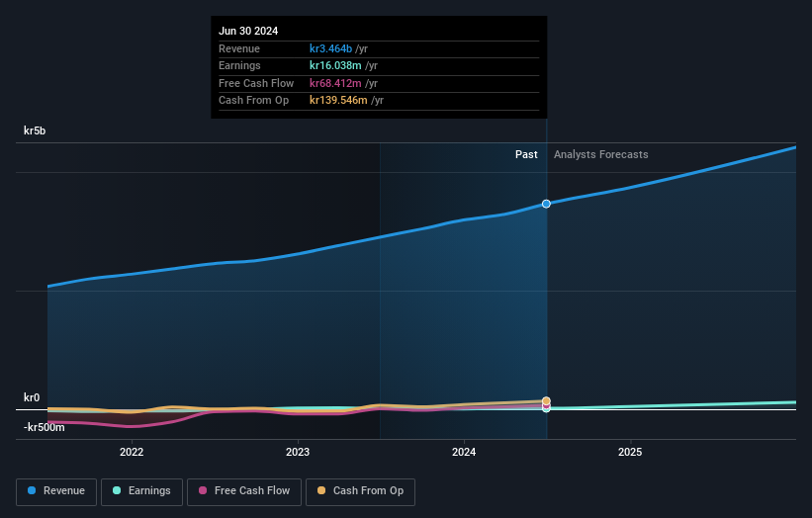Toggle the Revenue legend button

56,491
